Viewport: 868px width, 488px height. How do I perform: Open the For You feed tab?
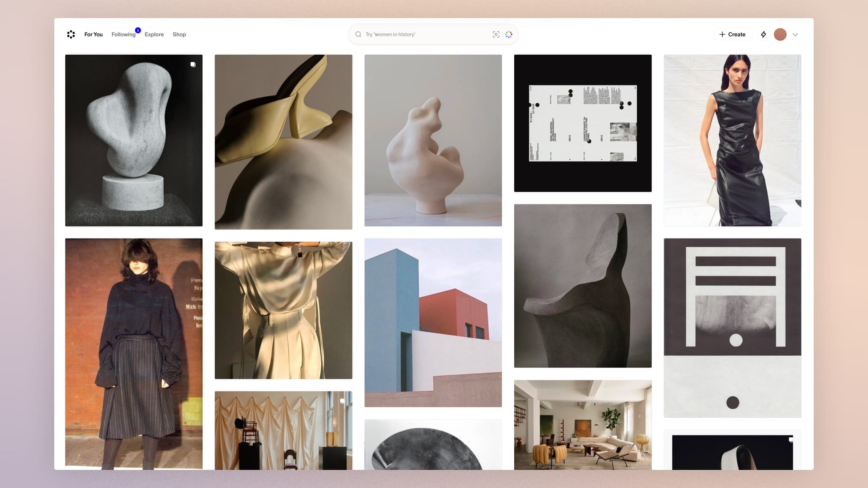93,34
